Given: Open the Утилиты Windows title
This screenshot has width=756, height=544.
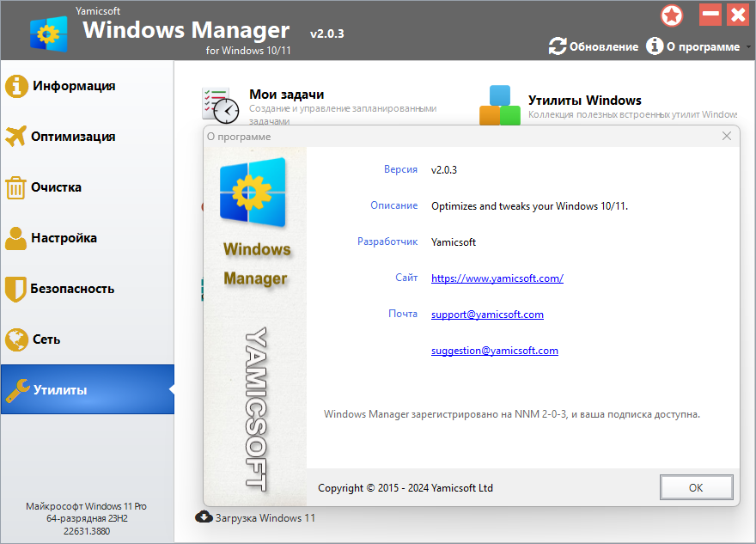Looking at the screenshot, I should (x=584, y=101).
